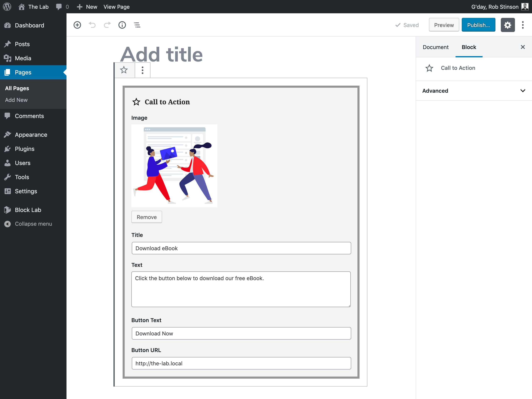Remove the selected image
The image size is (532, 399).
[147, 217]
